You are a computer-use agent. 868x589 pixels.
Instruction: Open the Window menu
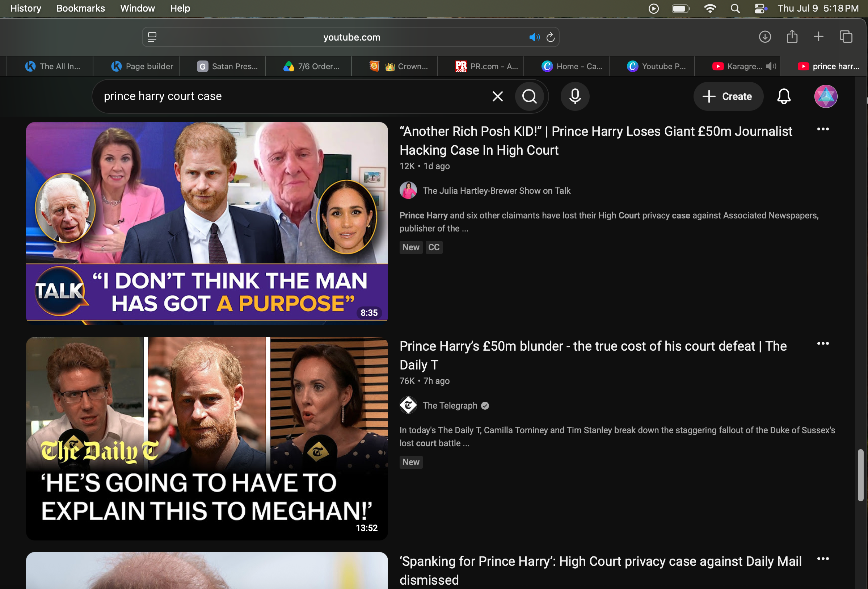[x=138, y=8]
